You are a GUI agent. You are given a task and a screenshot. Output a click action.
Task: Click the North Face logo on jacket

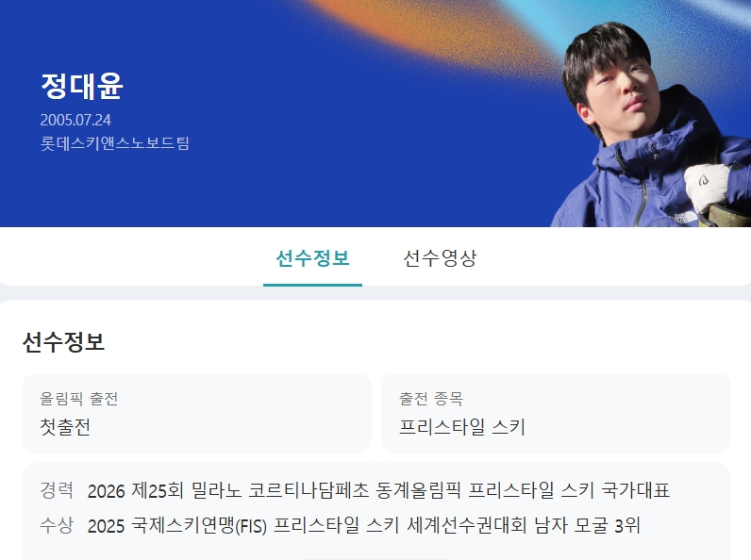[683, 218]
